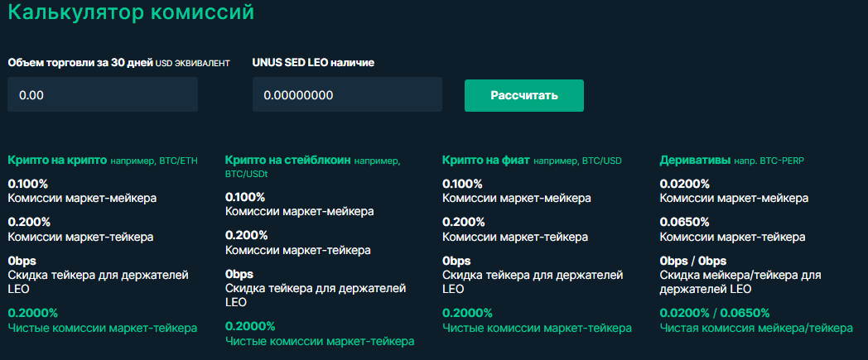
Task: Click Чистая комиссия мейкера/тейкера text
Action: pos(755,328)
